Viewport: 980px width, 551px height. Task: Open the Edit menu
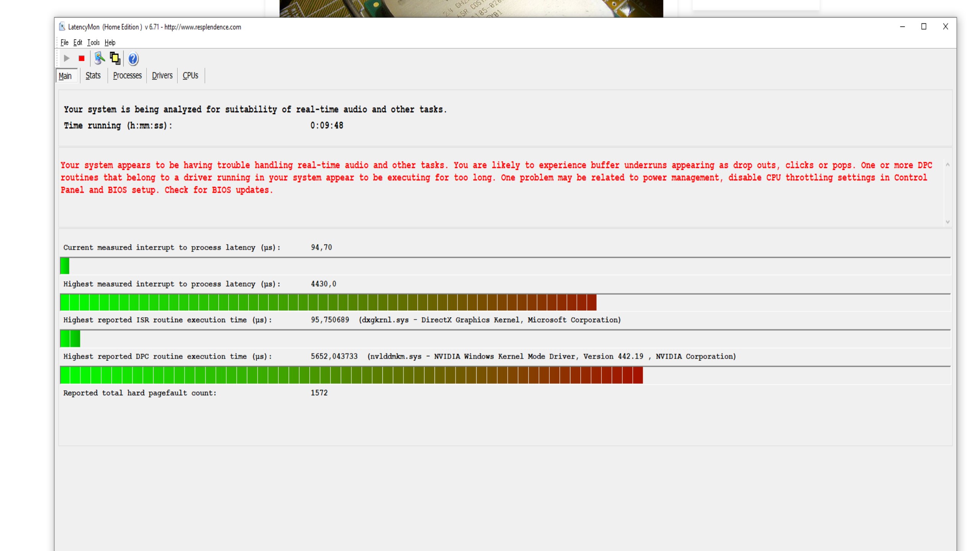[x=78, y=42]
